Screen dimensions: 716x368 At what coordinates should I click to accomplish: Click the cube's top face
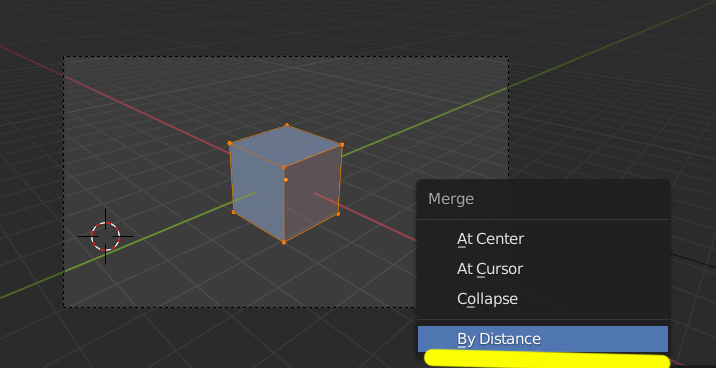click(286, 146)
